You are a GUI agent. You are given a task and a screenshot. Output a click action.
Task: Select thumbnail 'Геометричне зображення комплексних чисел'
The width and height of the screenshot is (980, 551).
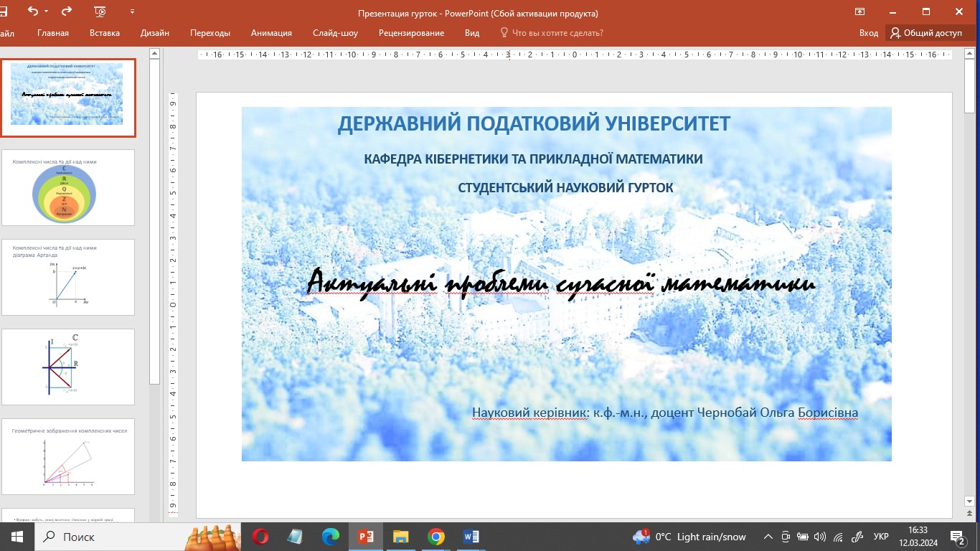coord(67,456)
